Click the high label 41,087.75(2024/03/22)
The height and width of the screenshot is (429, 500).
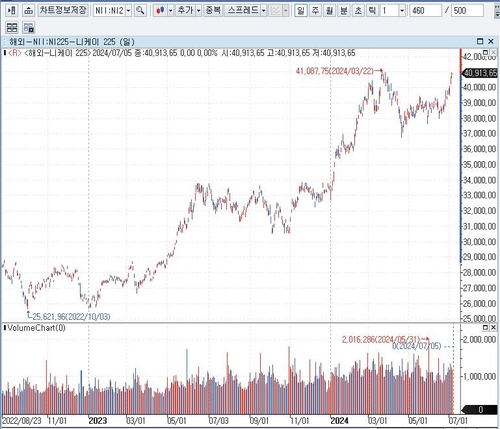click(x=335, y=71)
